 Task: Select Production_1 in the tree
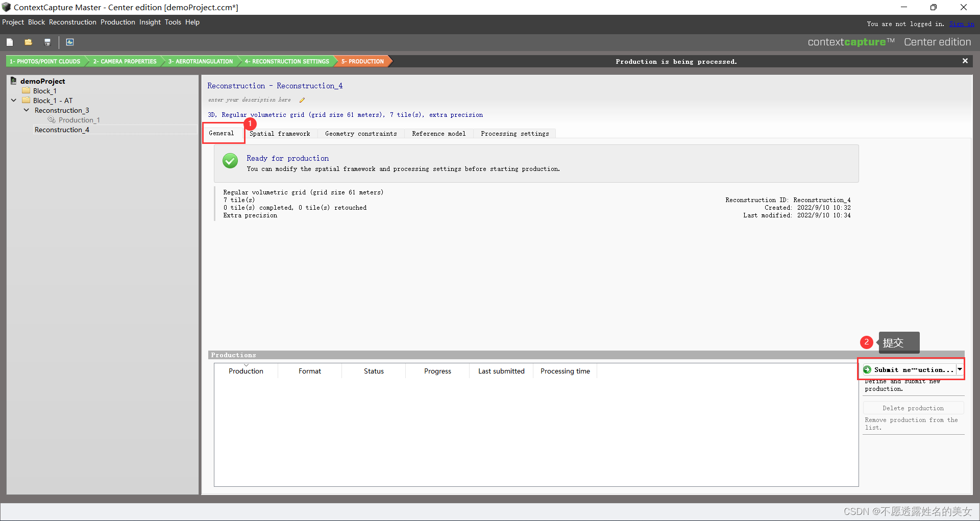[x=79, y=120]
